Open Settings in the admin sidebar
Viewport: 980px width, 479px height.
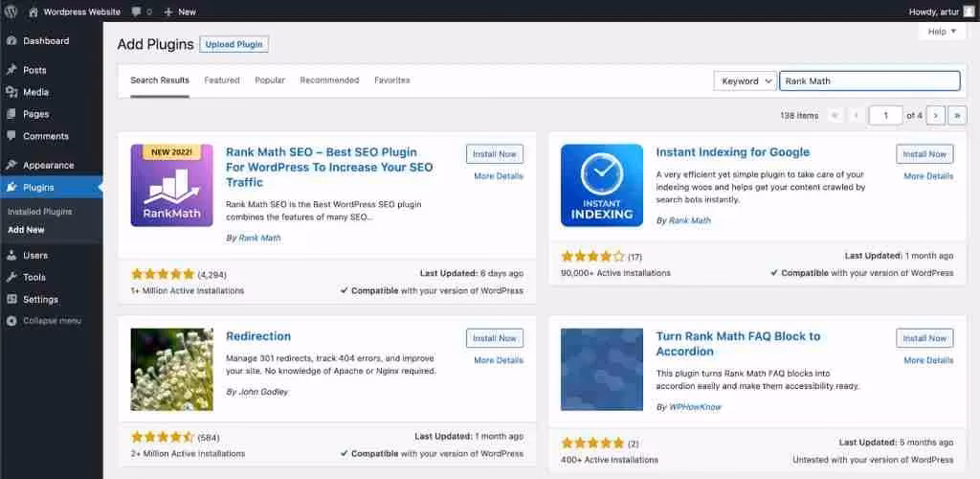tap(40, 299)
